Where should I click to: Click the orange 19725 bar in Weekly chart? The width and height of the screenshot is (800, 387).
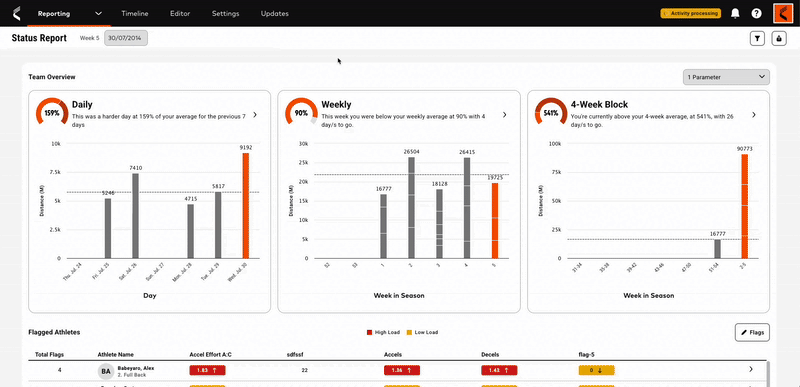click(x=495, y=221)
